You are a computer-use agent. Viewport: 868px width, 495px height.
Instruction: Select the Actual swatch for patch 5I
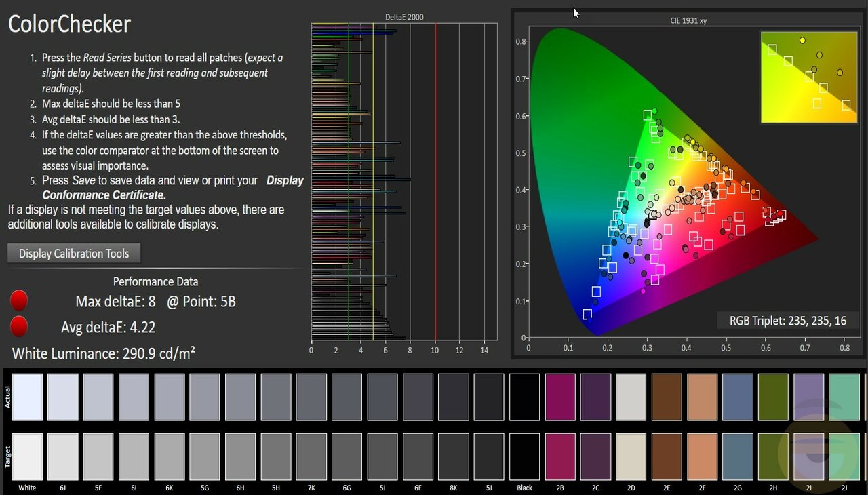pyautogui.click(x=382, y=397)
